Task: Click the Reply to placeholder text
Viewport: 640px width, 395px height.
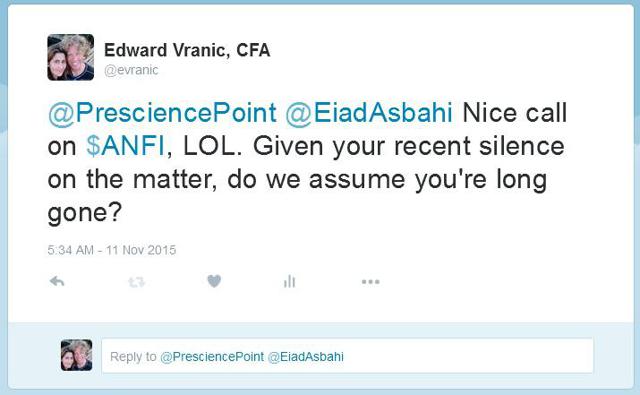Action: 133,357
